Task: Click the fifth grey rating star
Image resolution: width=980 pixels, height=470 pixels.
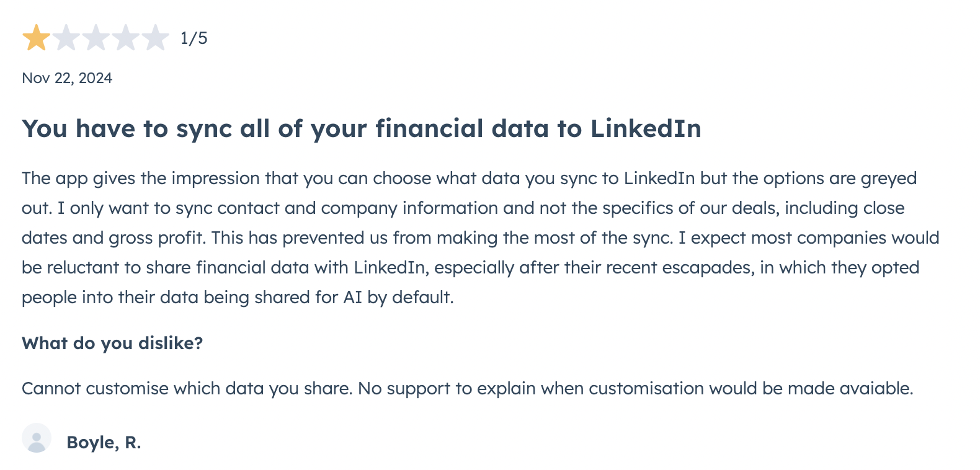Action: (x=156, y=38)
